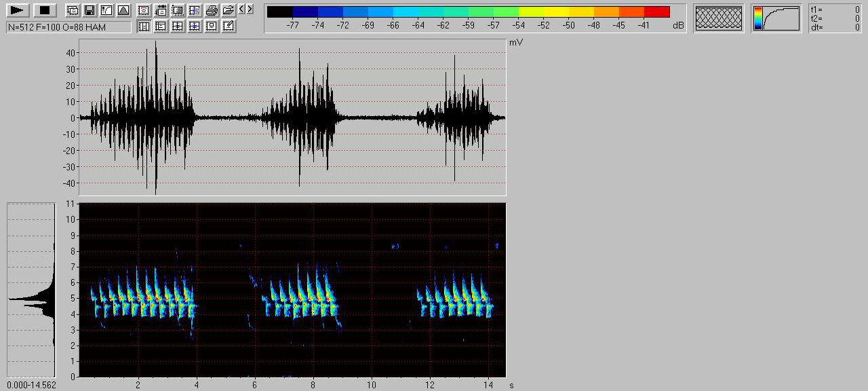868x391 pixels.
Task: Click the overlapping windows icon
Action: [x=72, y=10]
